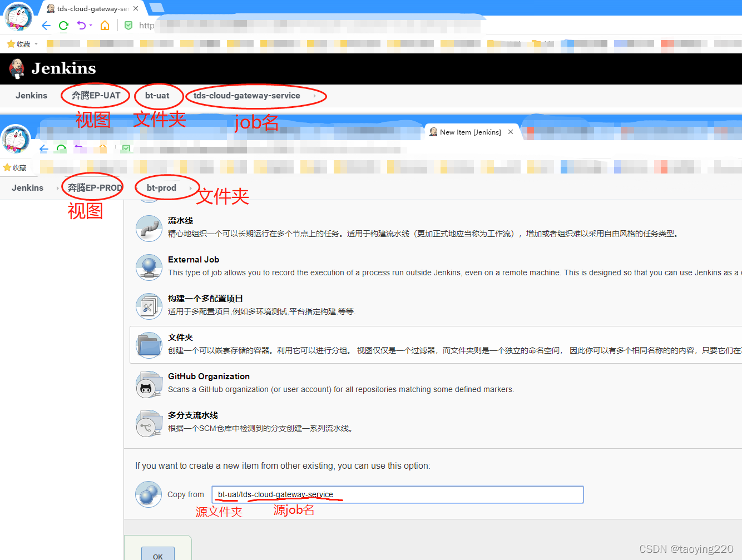
Task: Select the 构建一个多配置项目 icon
Action: pyautogui.click(x=149, y=306)
